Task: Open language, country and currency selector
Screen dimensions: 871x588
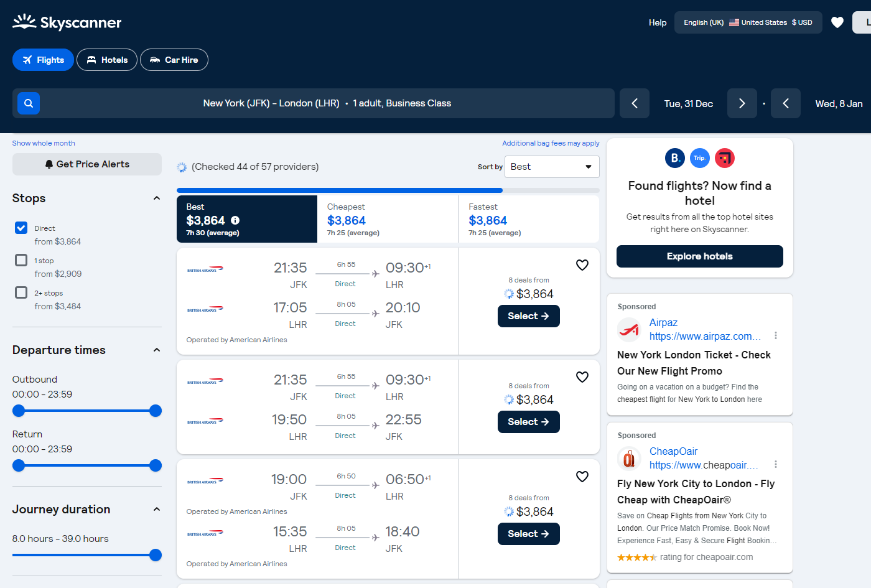Action: tap(748, 22)
